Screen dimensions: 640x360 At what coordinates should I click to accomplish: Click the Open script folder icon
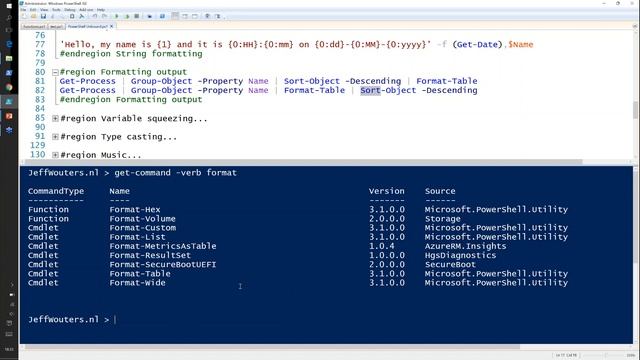click(x=33, y=16)
